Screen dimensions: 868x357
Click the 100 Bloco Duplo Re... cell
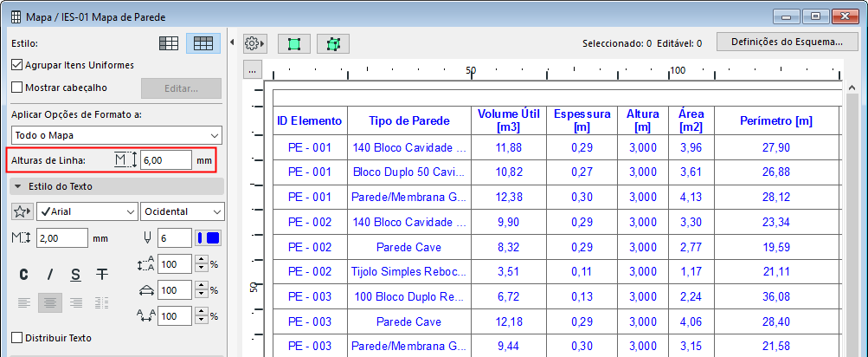click(409, 296)
